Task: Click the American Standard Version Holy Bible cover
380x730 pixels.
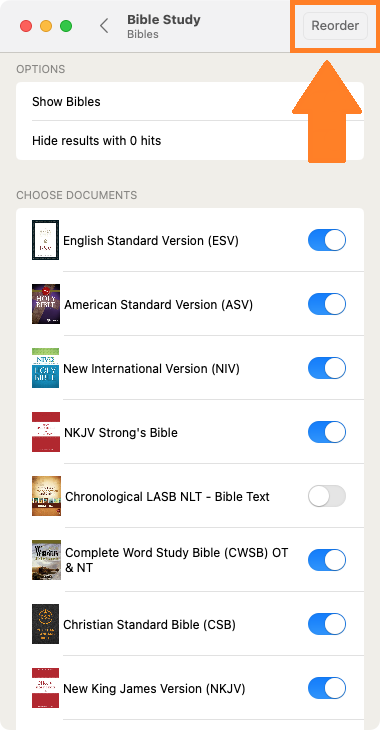Action: point(46,304)
